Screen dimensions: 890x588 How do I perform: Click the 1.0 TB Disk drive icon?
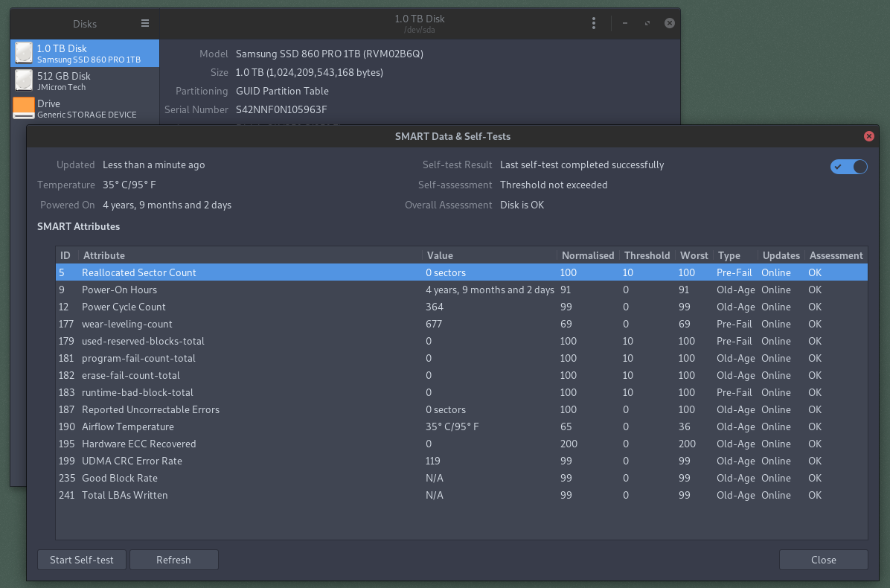tap(24, 53)
